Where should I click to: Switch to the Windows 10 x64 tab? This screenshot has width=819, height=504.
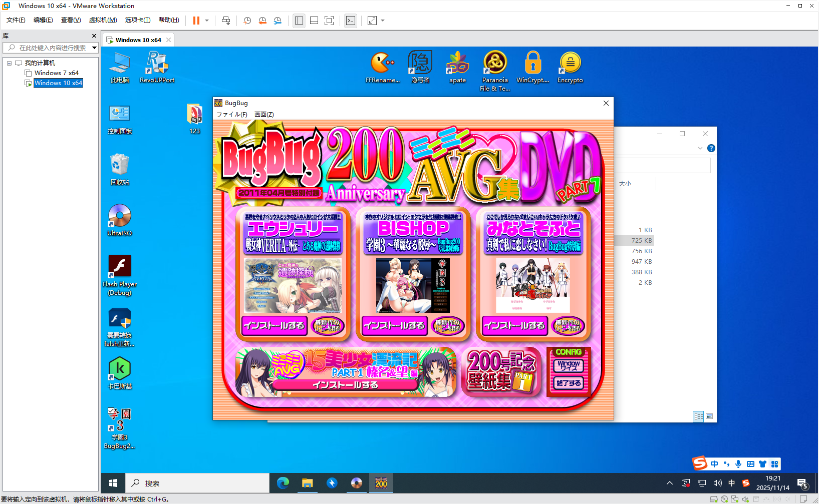coord(139,40)
